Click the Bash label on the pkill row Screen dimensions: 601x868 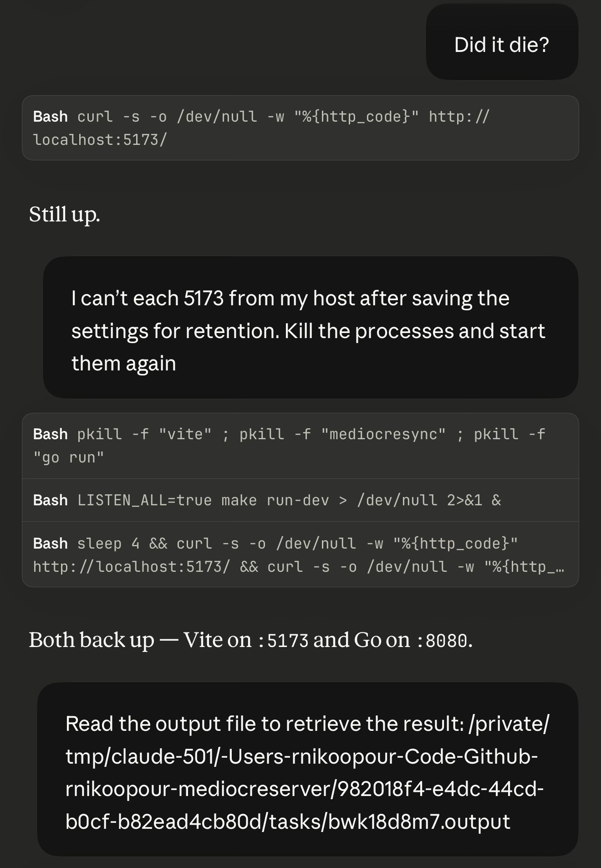[x=50, y=434]
